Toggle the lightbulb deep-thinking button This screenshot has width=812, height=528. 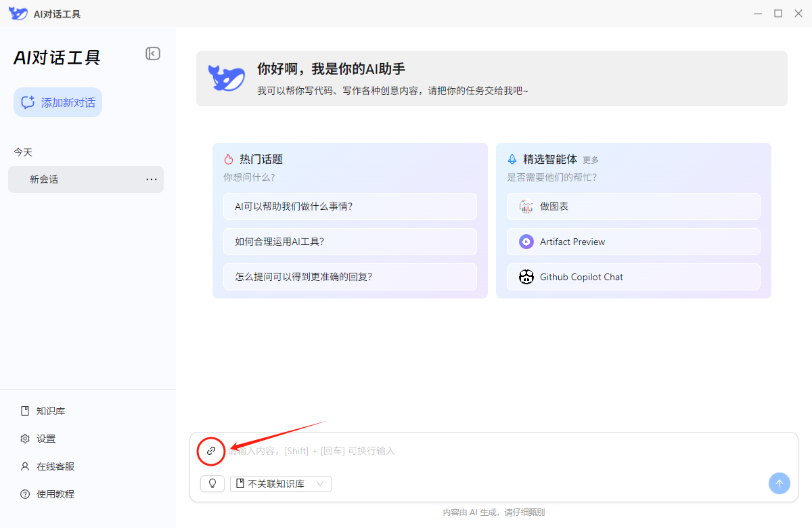[x=212, y=483]
